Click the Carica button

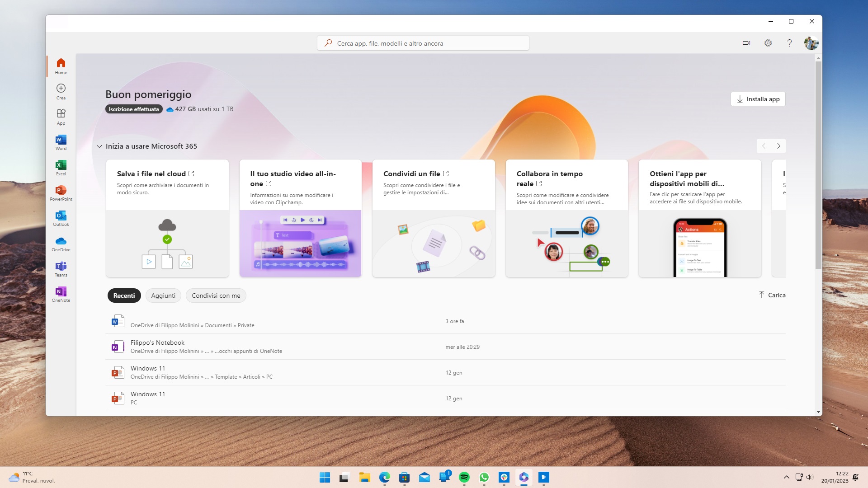[x=771, y=294]
